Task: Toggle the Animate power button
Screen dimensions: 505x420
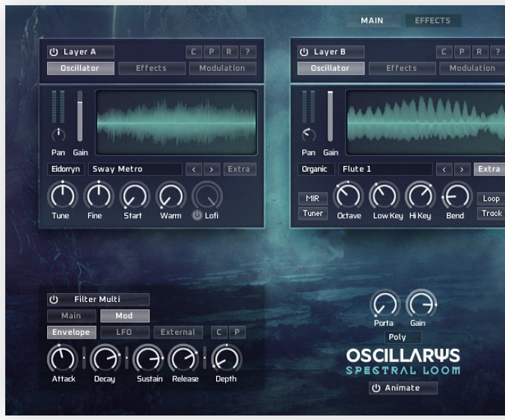Action: pyautogui.click(x=376, y=388)
